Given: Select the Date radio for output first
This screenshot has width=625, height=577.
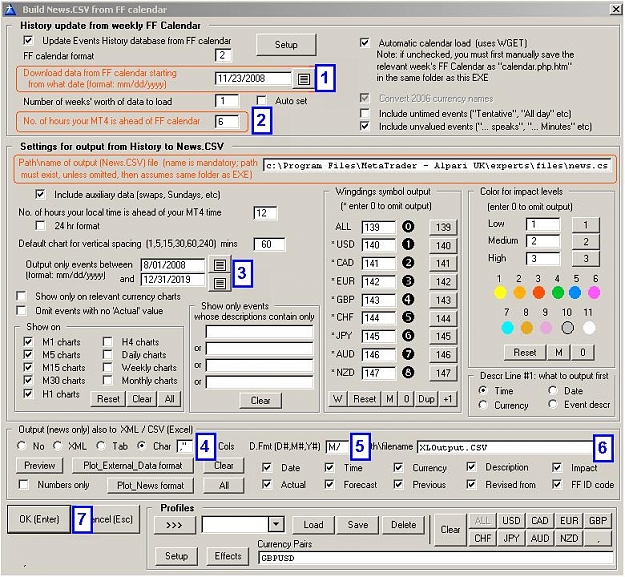Looking at the screenshot, I should point(552,391).
